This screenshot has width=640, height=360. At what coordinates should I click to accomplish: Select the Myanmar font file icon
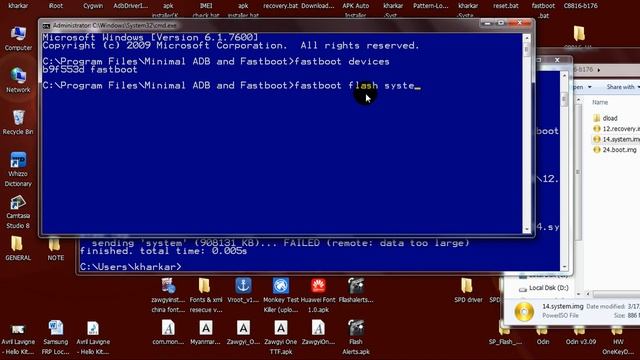coord(206,333)
